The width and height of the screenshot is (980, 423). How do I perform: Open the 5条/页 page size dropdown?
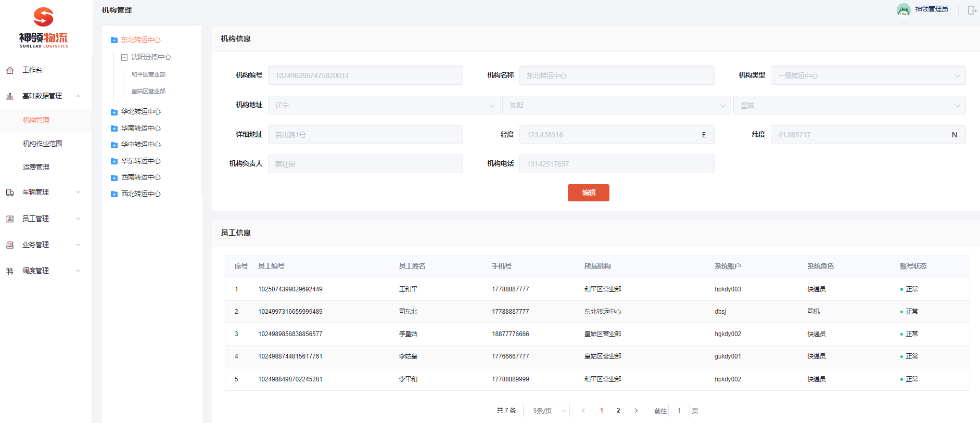click(x=546, y=411)
